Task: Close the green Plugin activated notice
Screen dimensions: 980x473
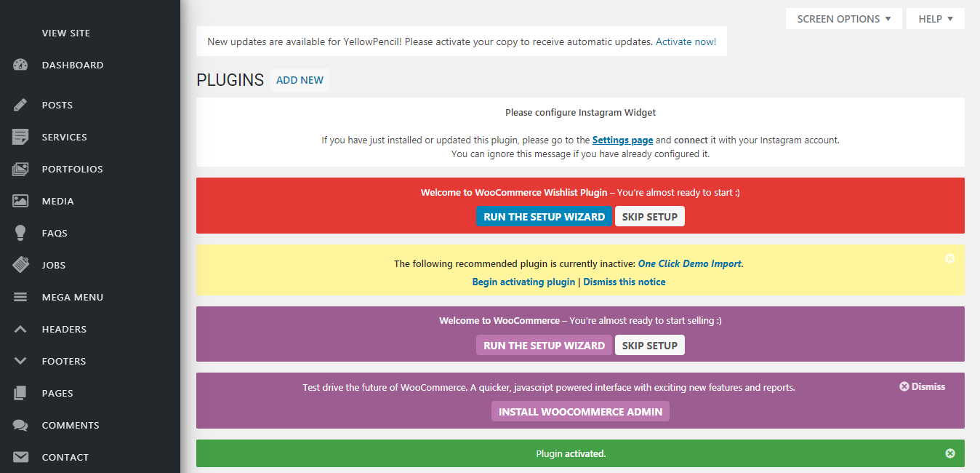Action: [x=949, y=453]
